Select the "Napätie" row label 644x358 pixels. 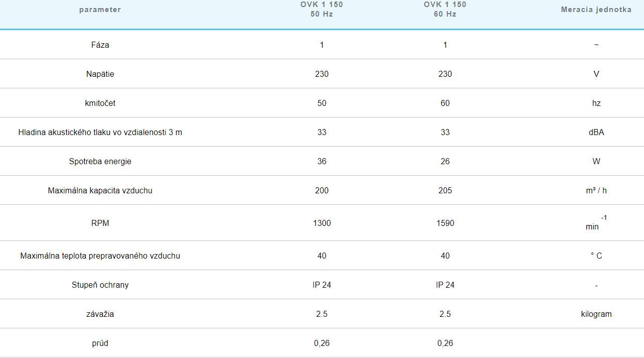[100, 74]
